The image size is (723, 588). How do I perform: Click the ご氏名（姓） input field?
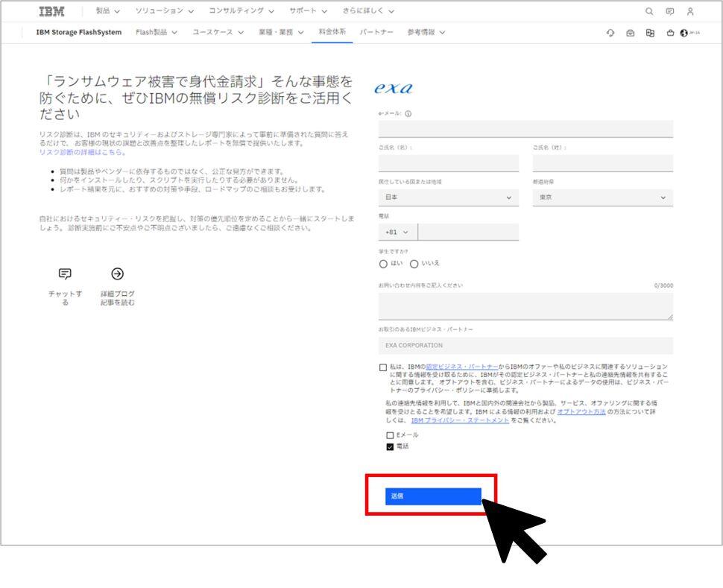[603, 163]
